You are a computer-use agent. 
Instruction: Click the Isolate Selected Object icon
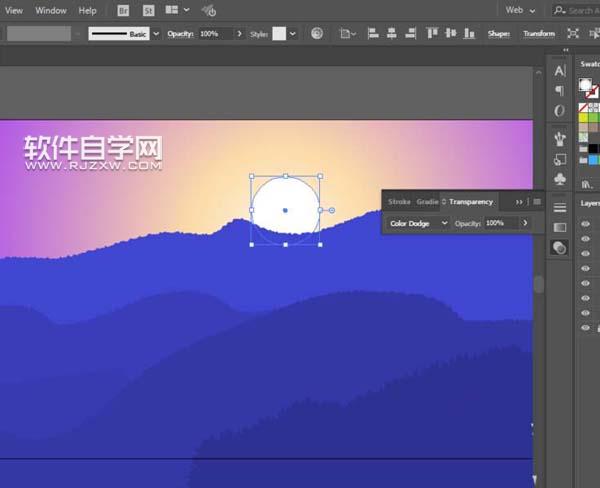(573, 34)
